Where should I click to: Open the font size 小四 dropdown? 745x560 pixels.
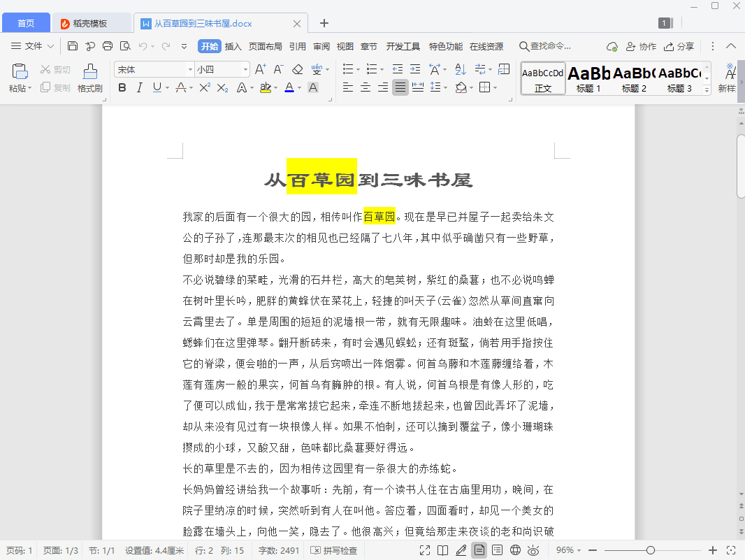(x=245, y=69)
